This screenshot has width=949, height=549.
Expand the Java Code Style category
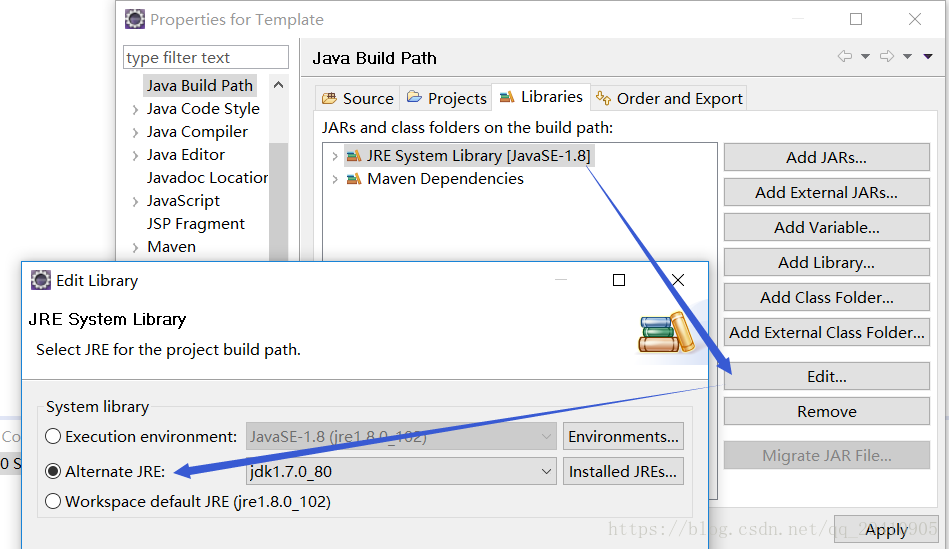(x=135, y=110)
